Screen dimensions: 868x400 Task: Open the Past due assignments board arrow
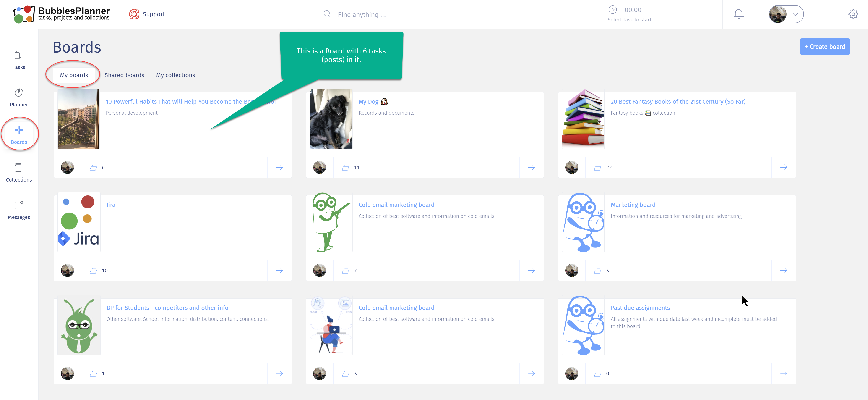point(783,373)
